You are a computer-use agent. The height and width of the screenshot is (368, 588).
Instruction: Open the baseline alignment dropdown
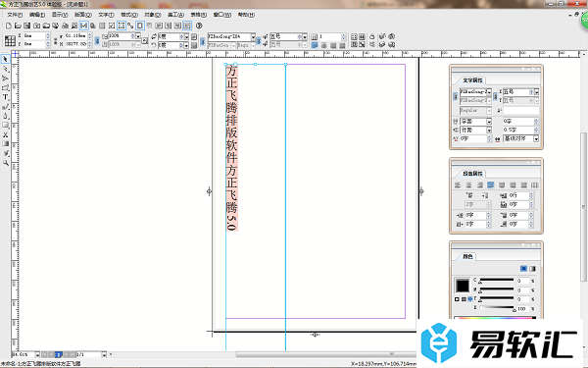pos(536,138)
